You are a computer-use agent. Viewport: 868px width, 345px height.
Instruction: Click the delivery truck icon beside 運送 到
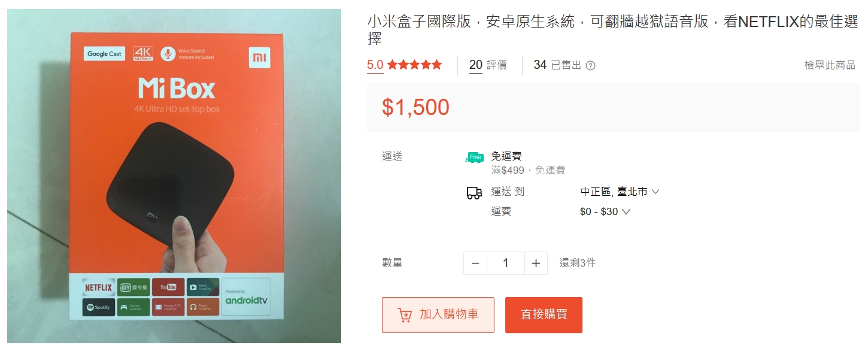(474, 193)
